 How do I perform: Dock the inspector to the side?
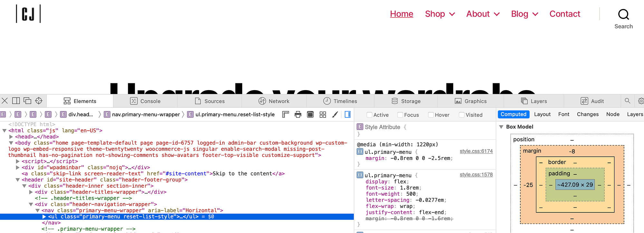16,101
